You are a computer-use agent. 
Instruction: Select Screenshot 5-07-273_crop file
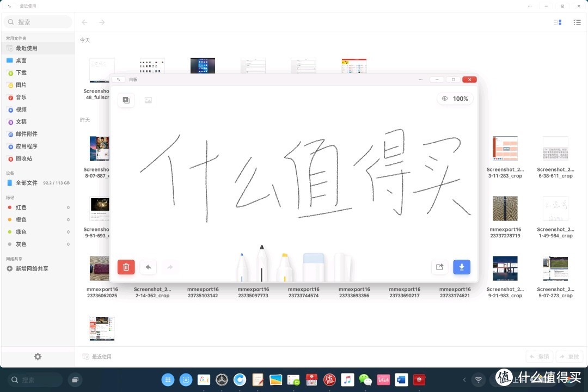click(x=555, y=277)
